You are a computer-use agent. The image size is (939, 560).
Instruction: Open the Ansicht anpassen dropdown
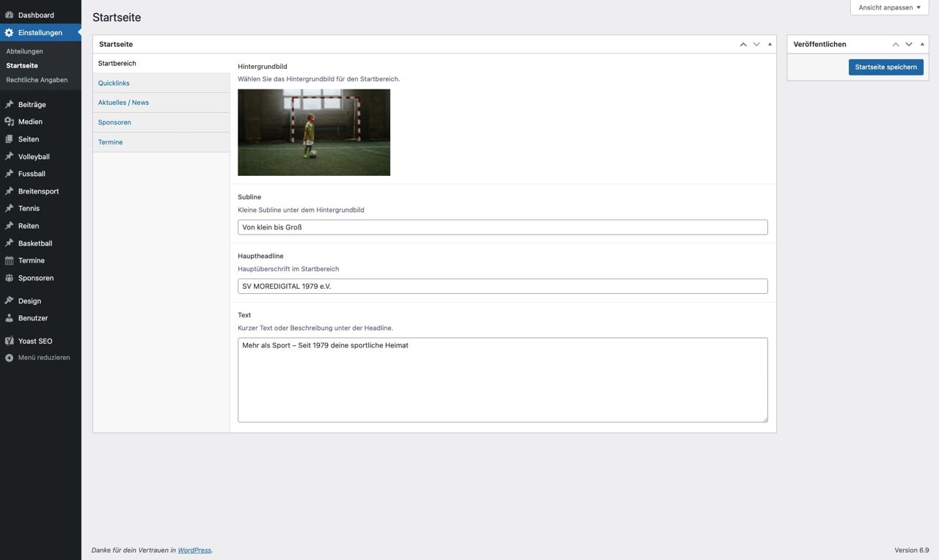889,7
